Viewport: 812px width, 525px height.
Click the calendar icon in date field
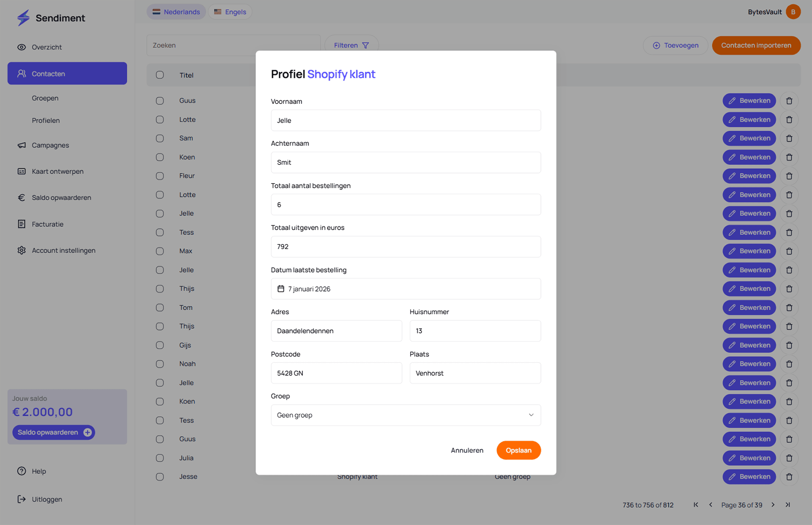pos(281,289)
